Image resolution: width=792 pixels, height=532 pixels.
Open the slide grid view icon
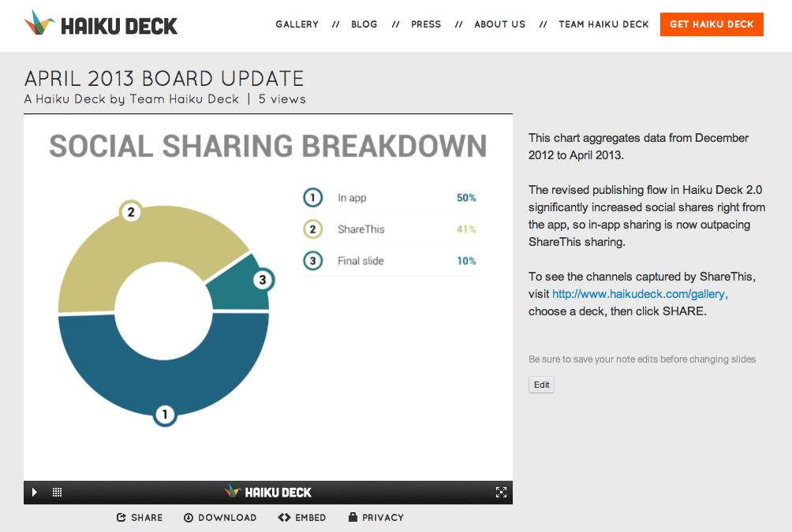pyautogui.click(x=57, y=492)
